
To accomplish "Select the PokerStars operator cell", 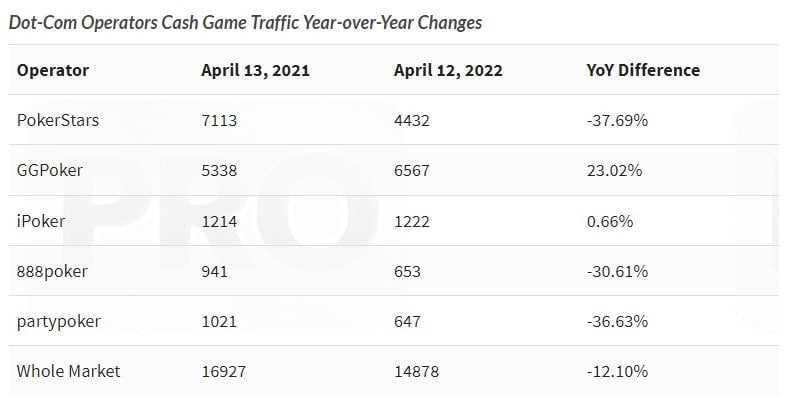I will click(58, 120).
